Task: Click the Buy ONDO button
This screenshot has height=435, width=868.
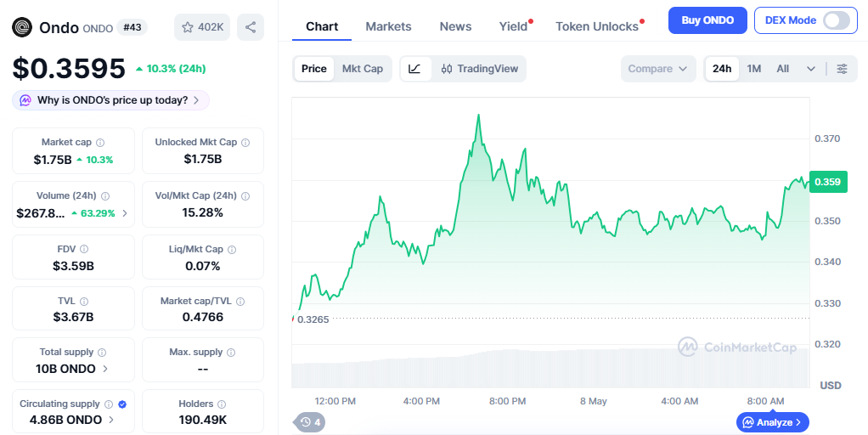Action: (x=707, y=20)
